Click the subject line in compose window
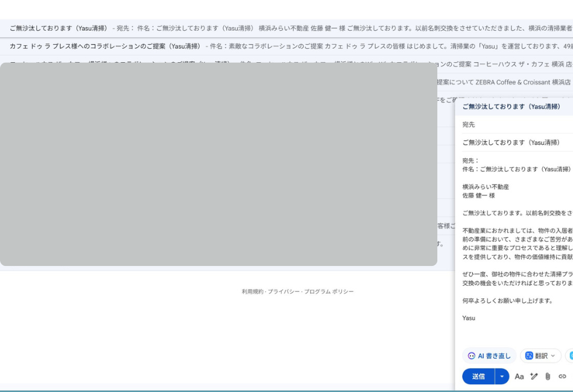Image resolution: width=573 pixels, height=392 pixels. (x=513, y=142)
